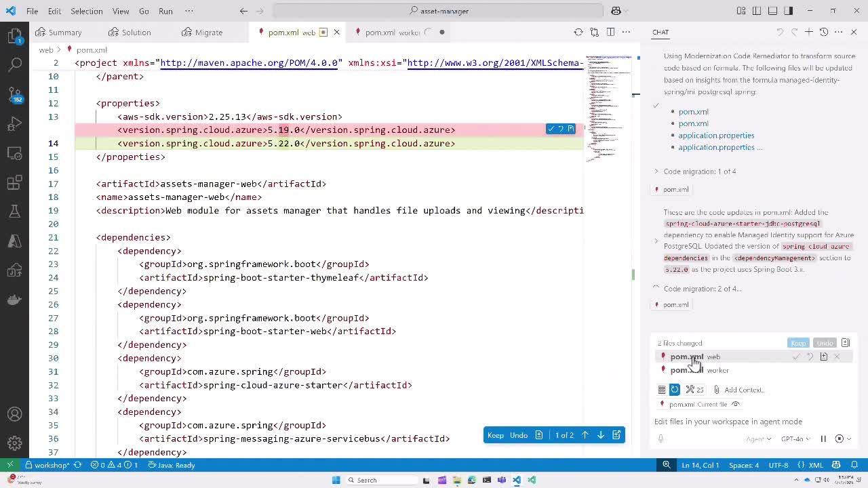The width and height of the screenshot is (868, 488).
Task: Undo all changes for 2 files changed
Action: point(824,343)
